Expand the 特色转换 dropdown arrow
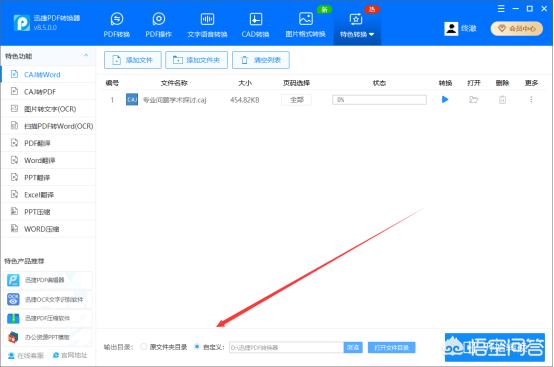 pos(371,34)
